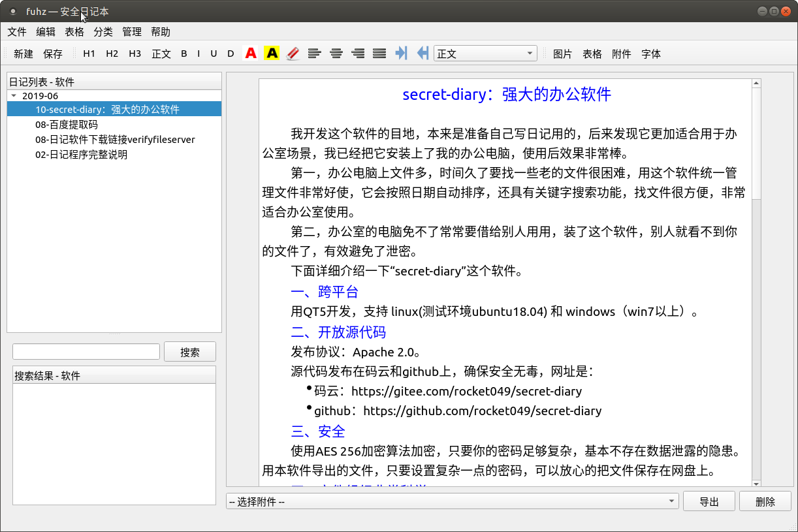Click heading 一、跨平台 in editor
Viewport: 798px width, 532px height.
(325, 291)
